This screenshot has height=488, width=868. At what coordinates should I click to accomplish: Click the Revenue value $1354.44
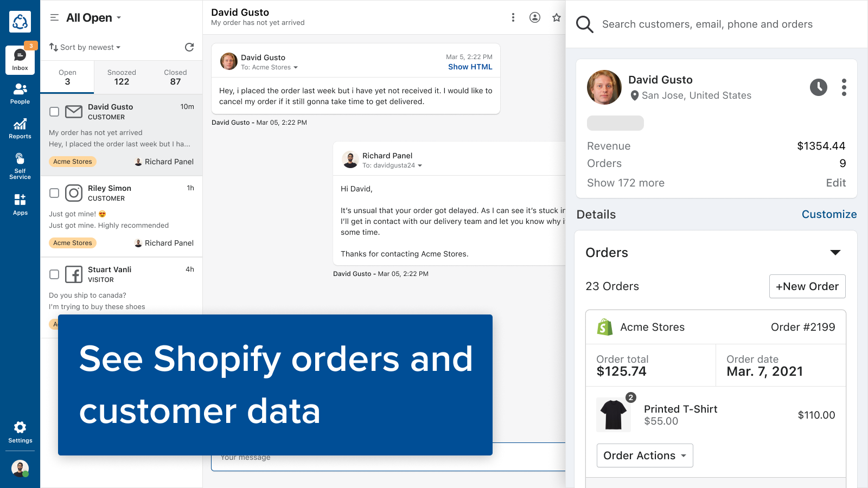click(x=821, y=146)
